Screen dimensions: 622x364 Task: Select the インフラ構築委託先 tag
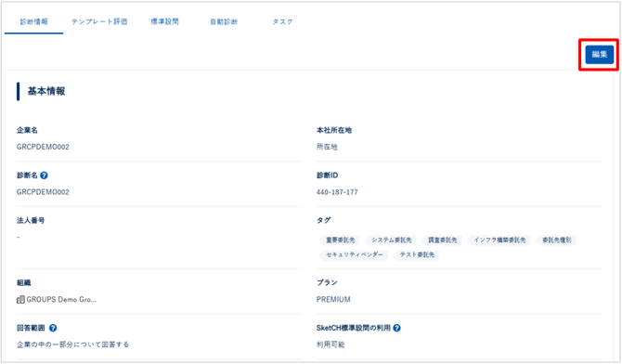point(499,240)
